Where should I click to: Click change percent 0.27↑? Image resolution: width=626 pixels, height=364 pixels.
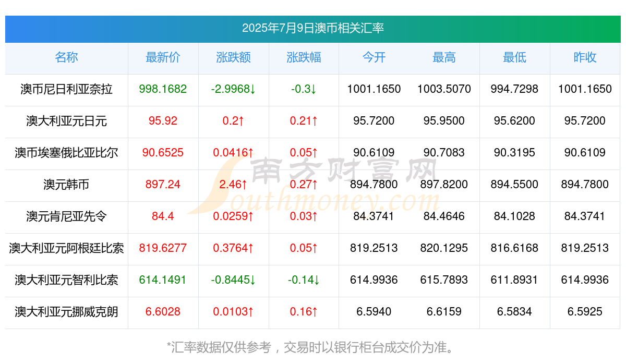(304, 185)
